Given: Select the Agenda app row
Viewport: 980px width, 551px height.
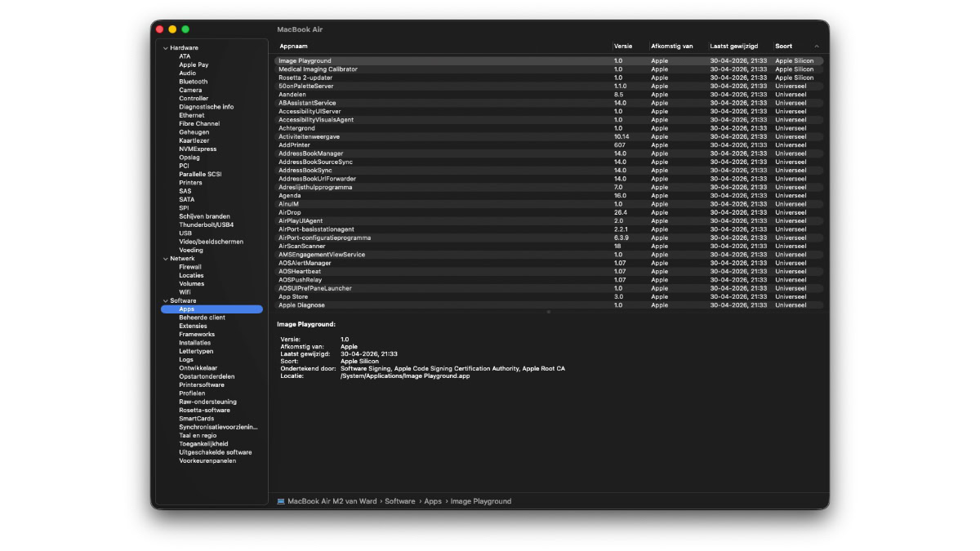Looking at the screenshot, I should [x=549, y=196].
